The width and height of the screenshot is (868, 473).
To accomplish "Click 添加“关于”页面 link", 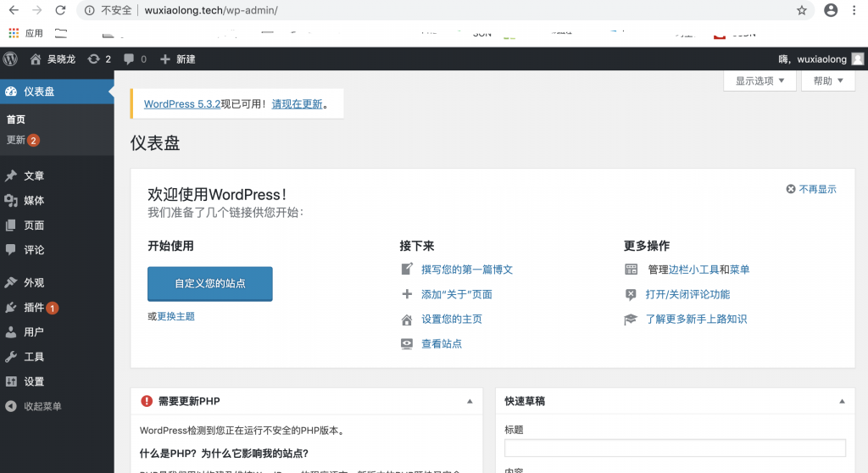I will coord(457,295).
